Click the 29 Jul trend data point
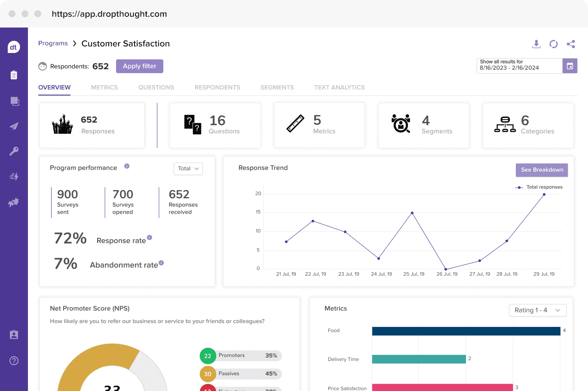This screenshot has width=588, height=391. point(544,194)
